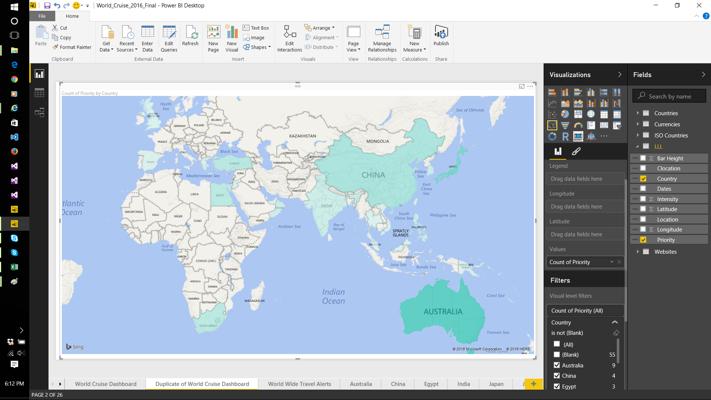The width and height of the screenshot is (711, 400).
Task: Open the File ribbon tab
Action: (x=42, y=16)
